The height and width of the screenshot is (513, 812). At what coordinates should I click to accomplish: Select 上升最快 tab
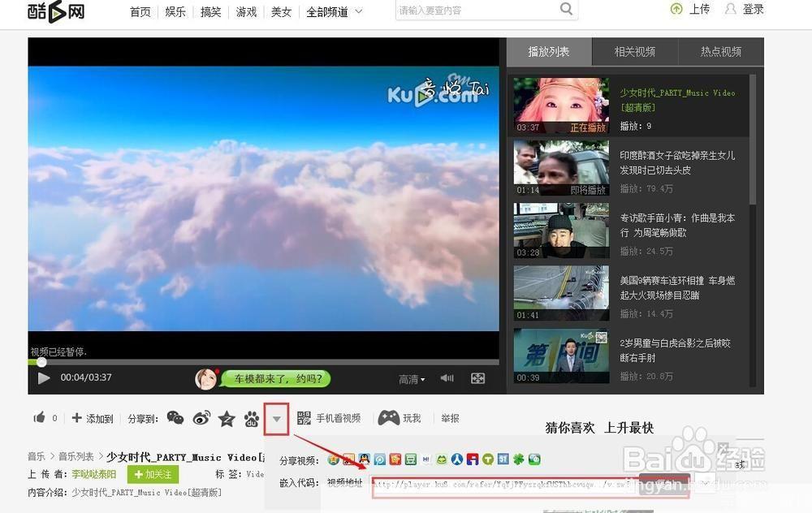click(628, 428)
